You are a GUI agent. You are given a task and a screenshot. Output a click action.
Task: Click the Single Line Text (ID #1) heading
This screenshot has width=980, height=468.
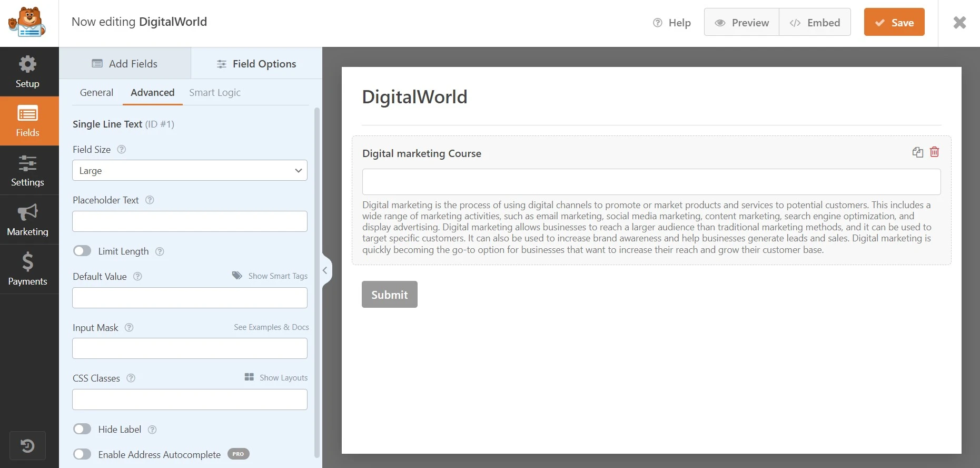click(x=123, y=124)
